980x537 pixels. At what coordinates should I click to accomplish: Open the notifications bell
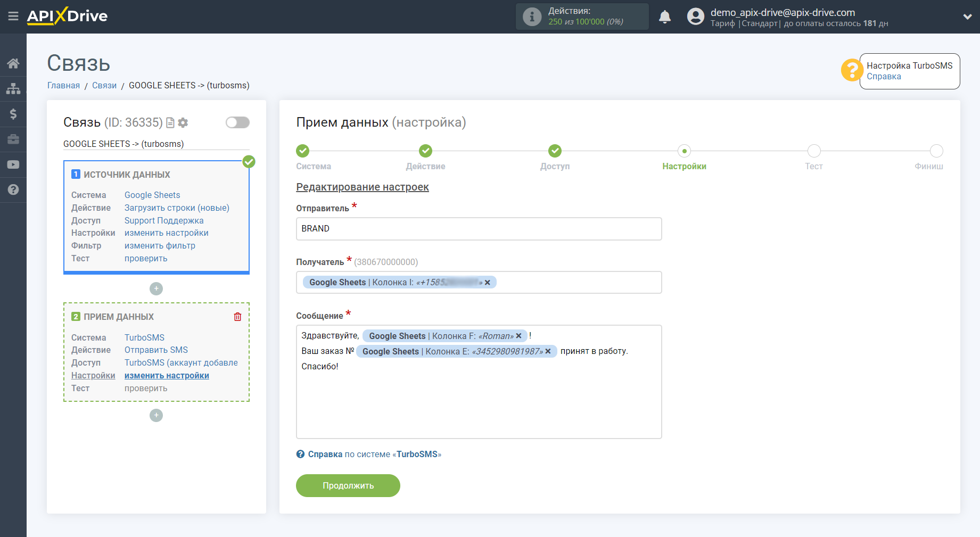[665, 17]
